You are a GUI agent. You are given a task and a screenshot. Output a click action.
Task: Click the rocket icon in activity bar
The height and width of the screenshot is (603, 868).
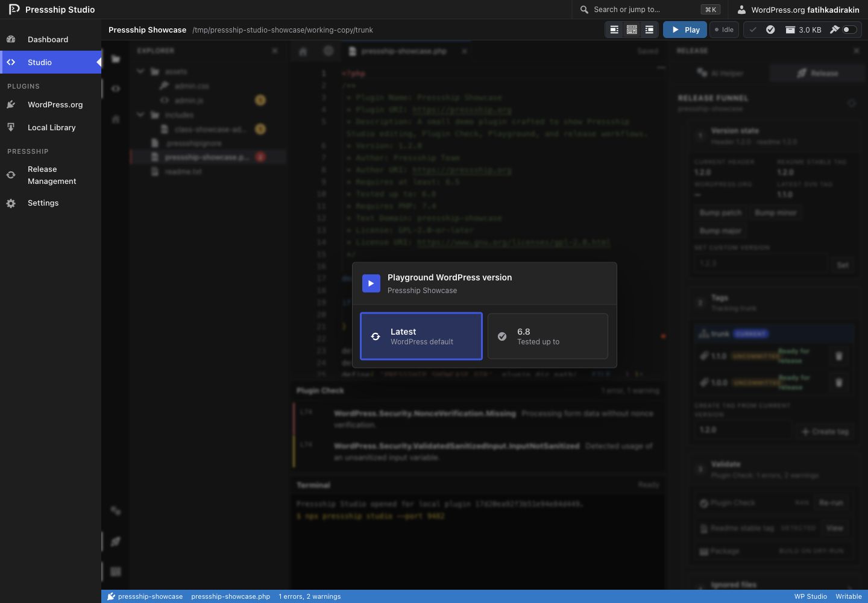[x=116, y=541]
